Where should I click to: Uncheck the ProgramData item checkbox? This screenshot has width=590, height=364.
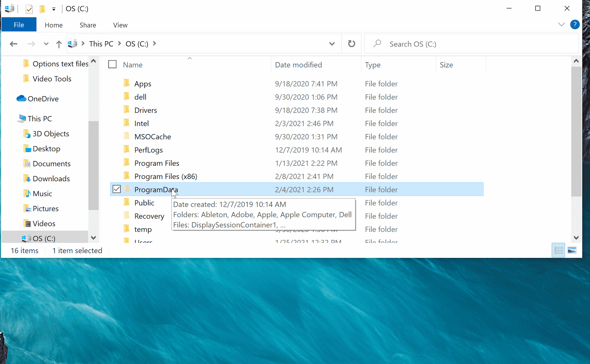point(117,189)
